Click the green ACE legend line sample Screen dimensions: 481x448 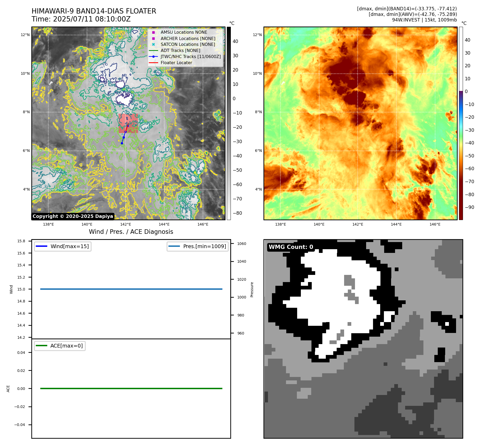tap(41, 346)
